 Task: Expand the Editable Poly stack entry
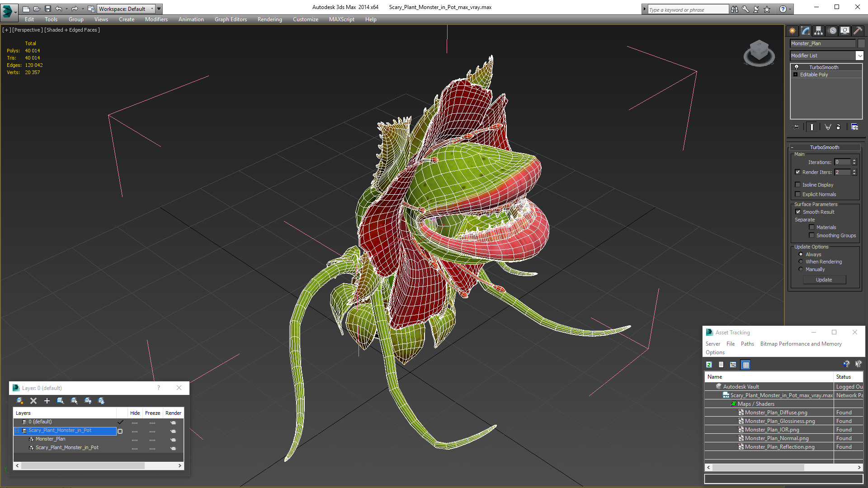click(x=795, y=75)
